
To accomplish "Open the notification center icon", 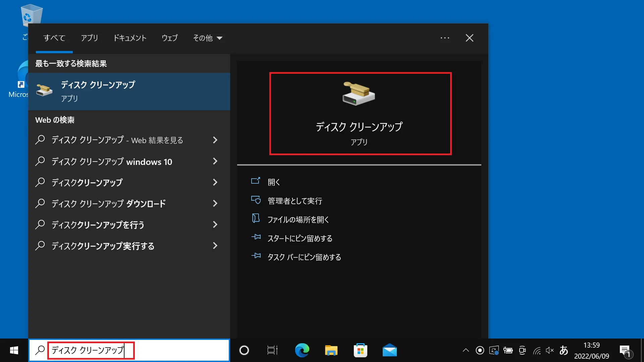I will pyautogui.click(x=626, y=351).
